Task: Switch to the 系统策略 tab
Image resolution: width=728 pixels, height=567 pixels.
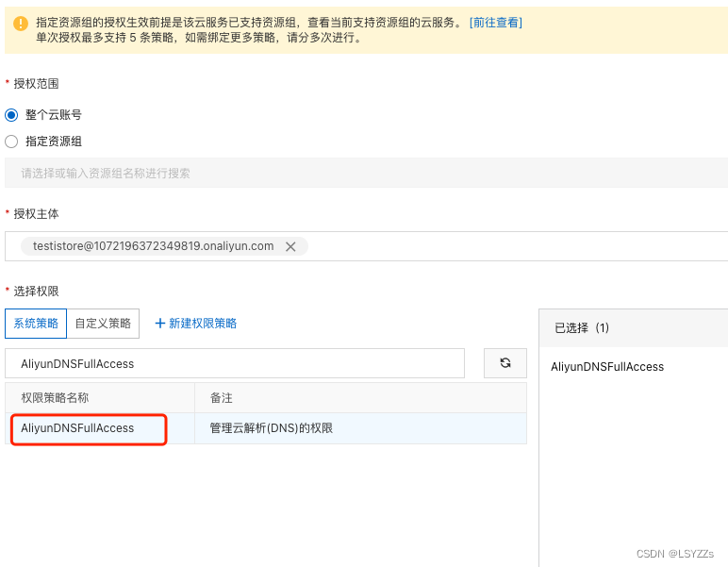Action: 36,324
